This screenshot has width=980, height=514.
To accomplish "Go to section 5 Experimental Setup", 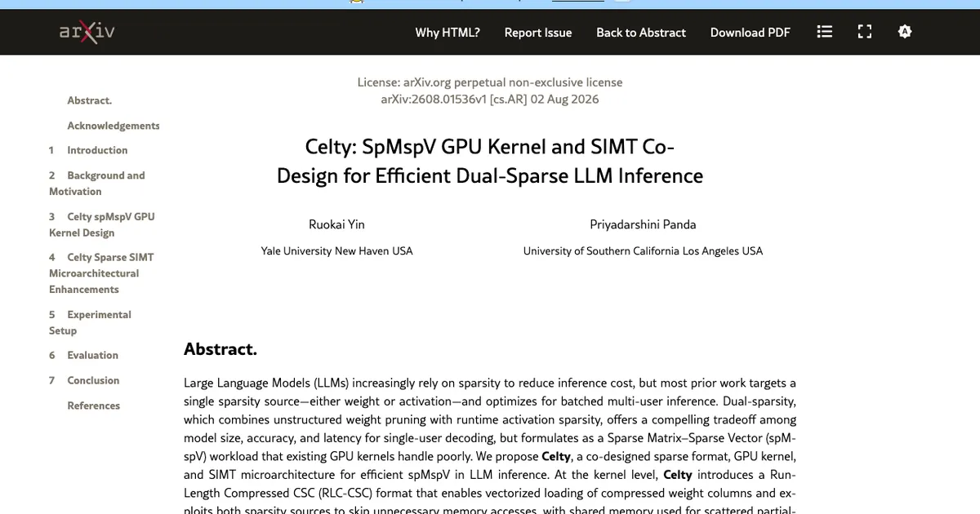I will pos(90,322).
